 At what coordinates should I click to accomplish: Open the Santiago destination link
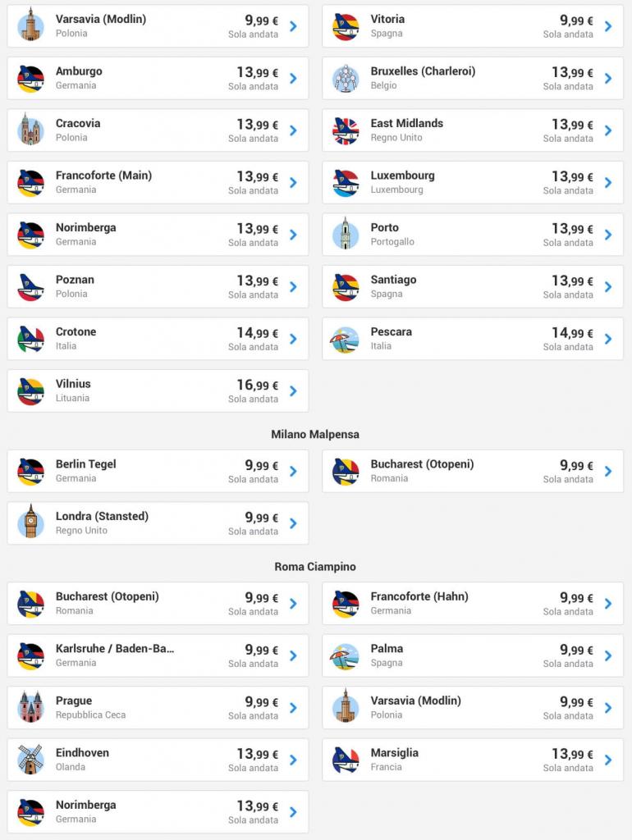[x=393, y=280]
